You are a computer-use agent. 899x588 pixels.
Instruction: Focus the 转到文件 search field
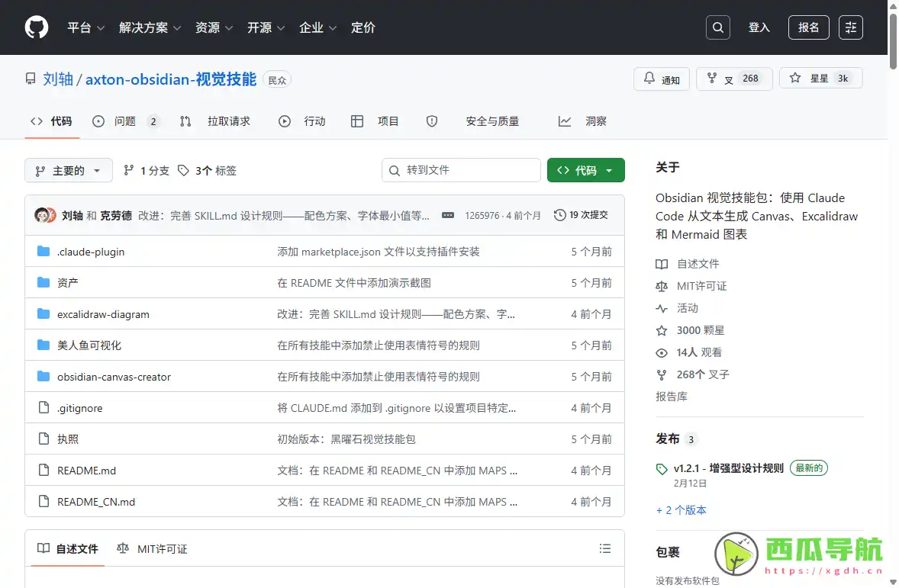pos(461,170)
